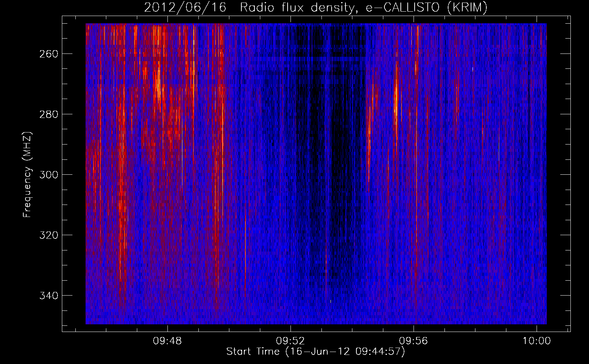589x364 pixels.
Task: Click the 09:48 time axis label
Action: click(167, 341)
